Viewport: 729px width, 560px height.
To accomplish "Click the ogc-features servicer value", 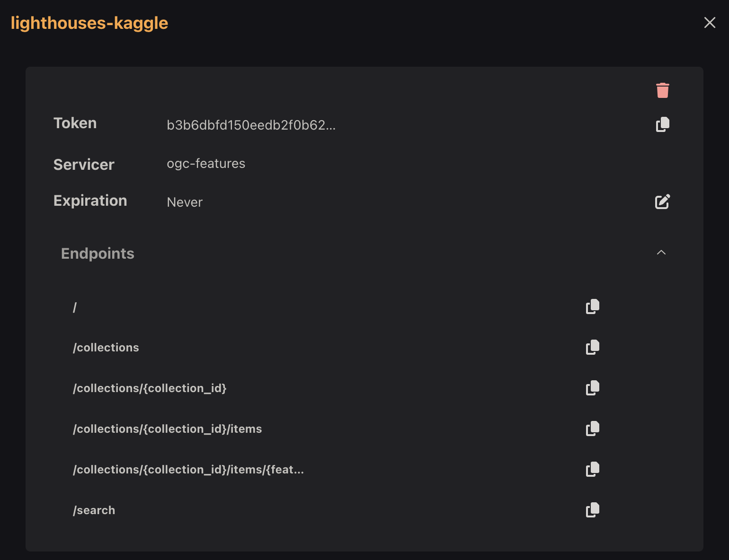I will coord(206,164).
